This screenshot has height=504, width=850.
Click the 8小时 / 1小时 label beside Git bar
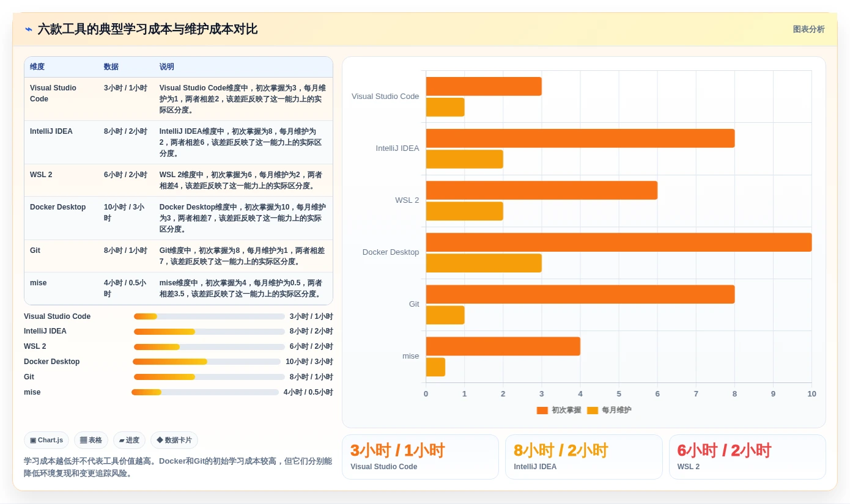(311, 377)
